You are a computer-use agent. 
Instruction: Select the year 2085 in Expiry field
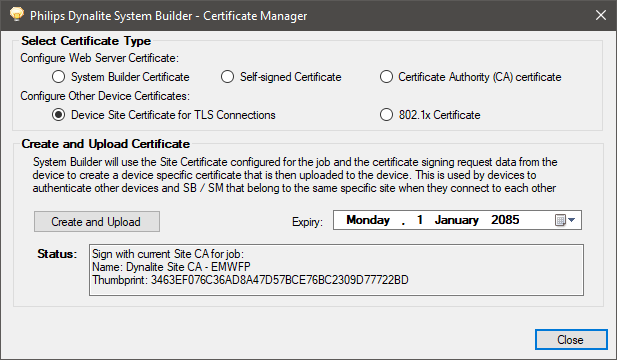(x=505, y=220)
